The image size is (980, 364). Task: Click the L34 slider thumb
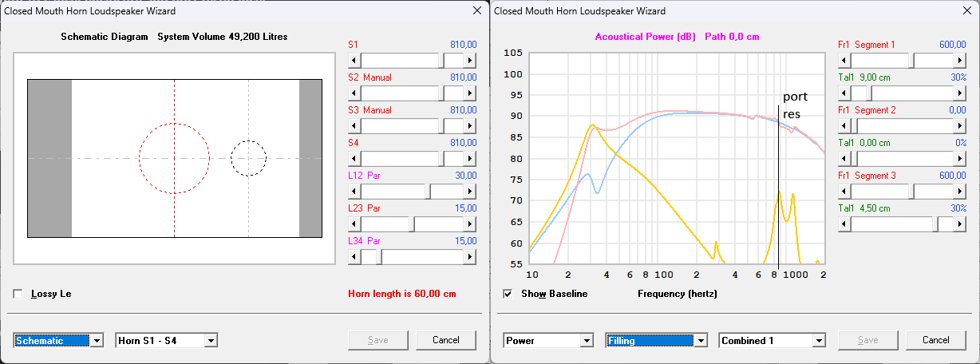(379, 257)
